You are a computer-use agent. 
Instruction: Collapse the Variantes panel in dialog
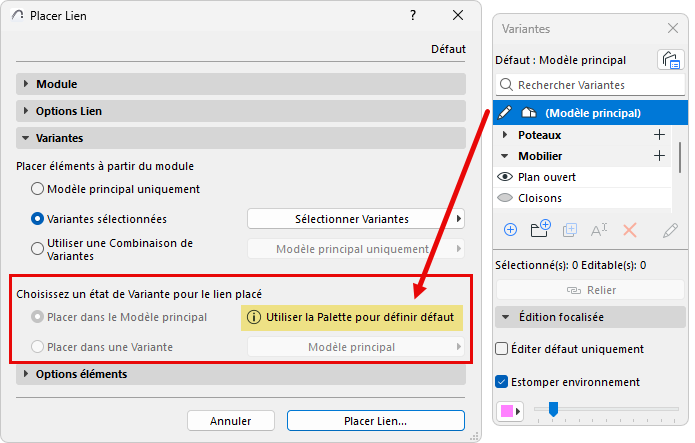(x=26, y=138)
